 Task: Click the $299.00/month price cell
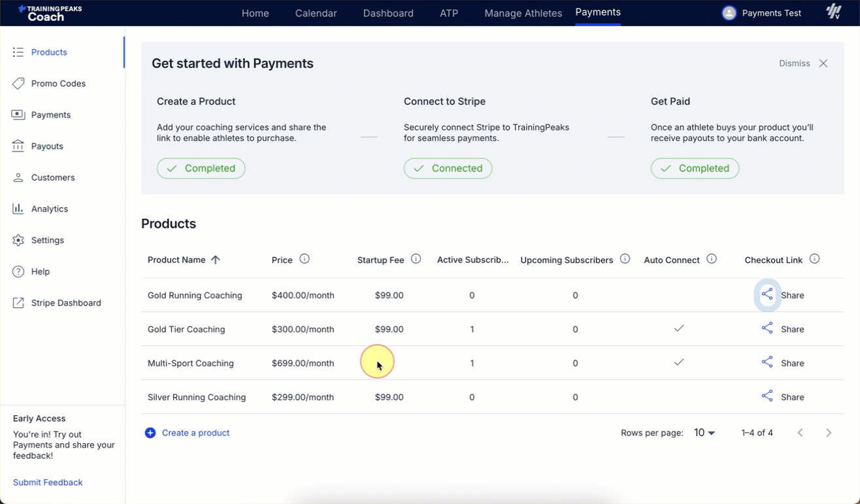pyautogui.click(x=303, y=397)
